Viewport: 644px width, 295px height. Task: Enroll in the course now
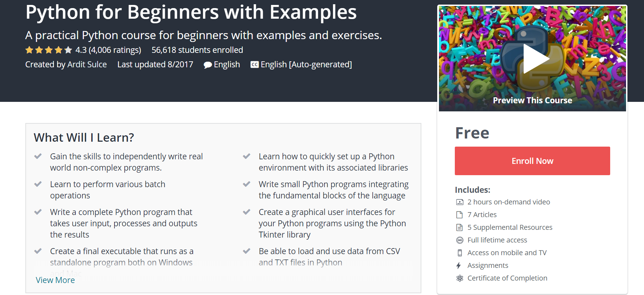(532, 161)
